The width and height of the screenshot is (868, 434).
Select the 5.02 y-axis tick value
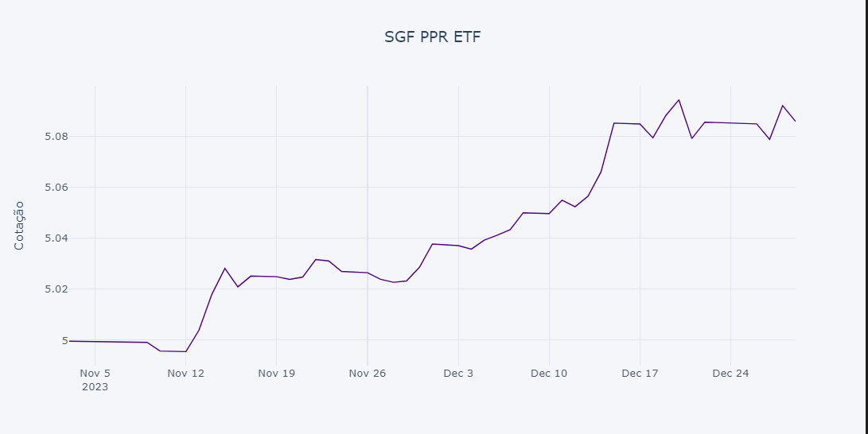click(x=56, y=289)
